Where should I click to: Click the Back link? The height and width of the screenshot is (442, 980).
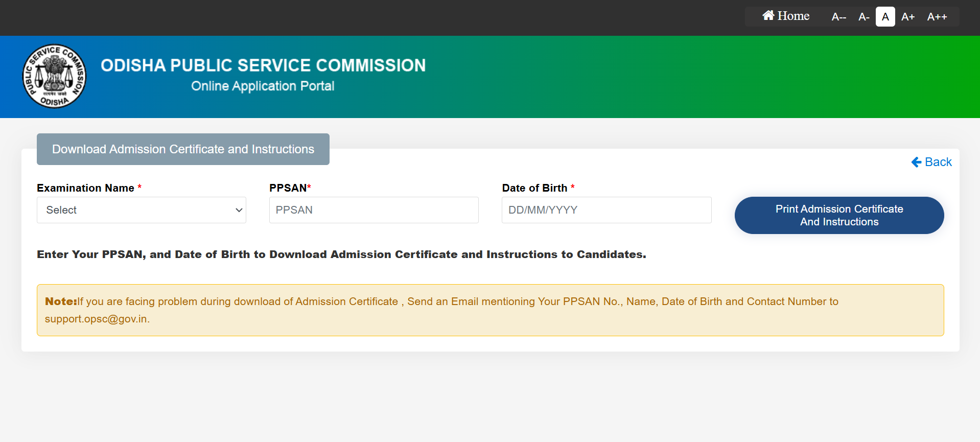(x=931, y=162)
